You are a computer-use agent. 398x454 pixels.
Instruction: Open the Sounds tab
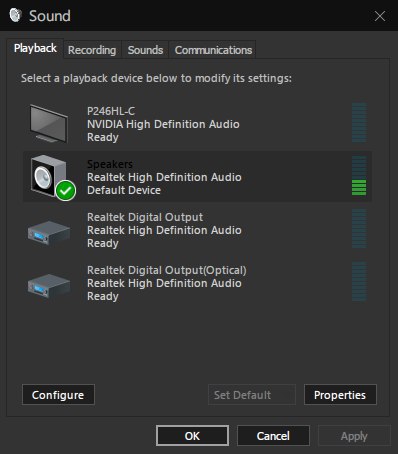point(145,50)
